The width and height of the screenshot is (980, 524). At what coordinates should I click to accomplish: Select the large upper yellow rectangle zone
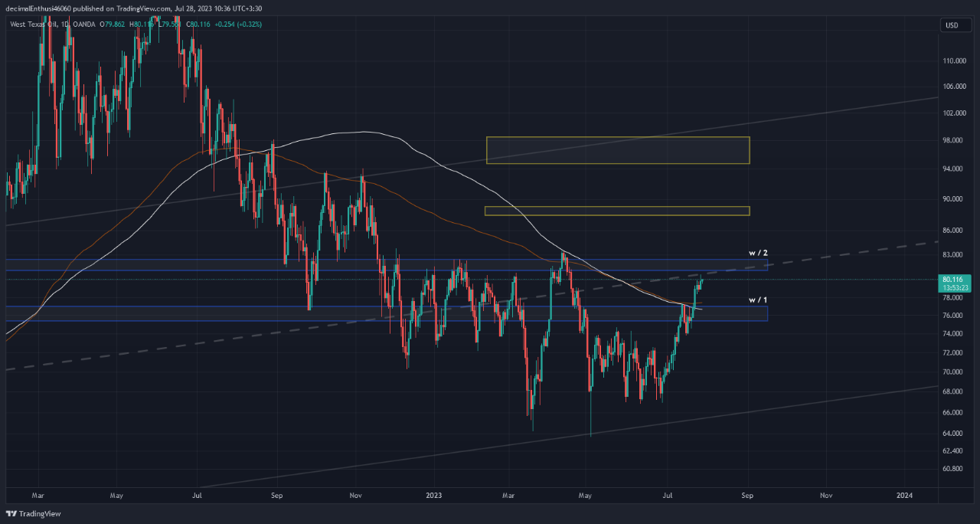(617, 150)
